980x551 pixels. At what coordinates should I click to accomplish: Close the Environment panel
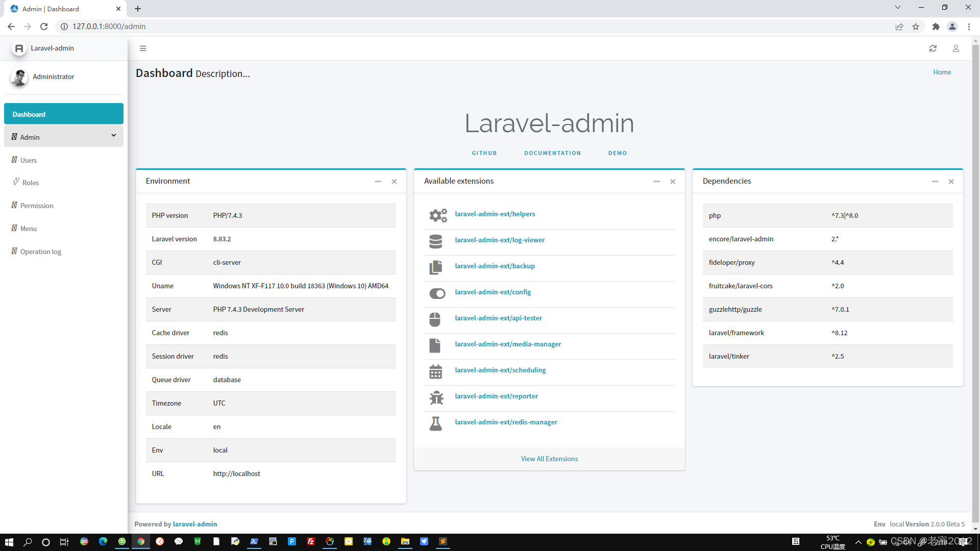(394, 182)
